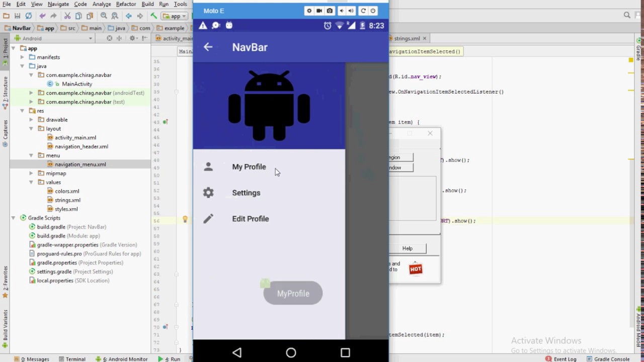Select navigation_menu.xml in the project tree
644x362 pixels.
pos(80,164)
